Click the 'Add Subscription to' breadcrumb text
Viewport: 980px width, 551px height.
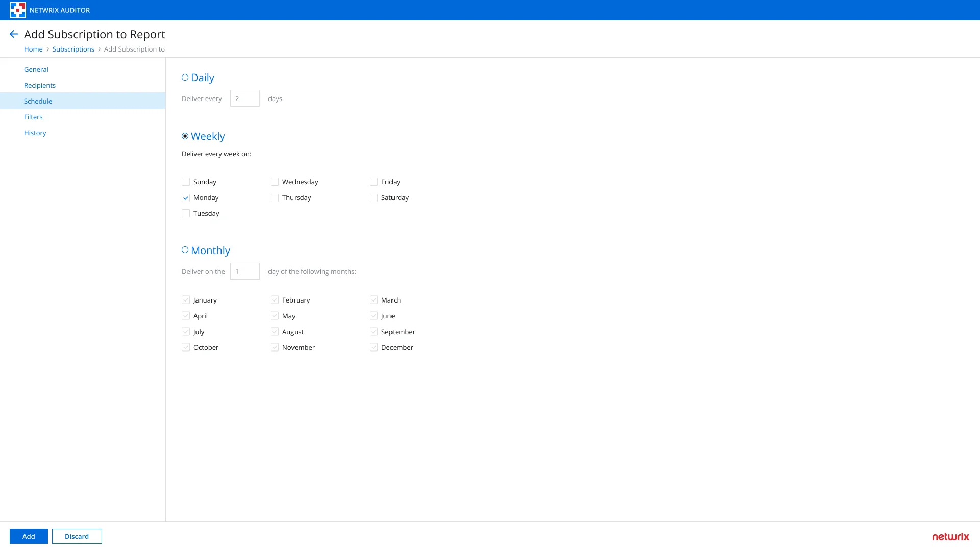click(134, 49)
